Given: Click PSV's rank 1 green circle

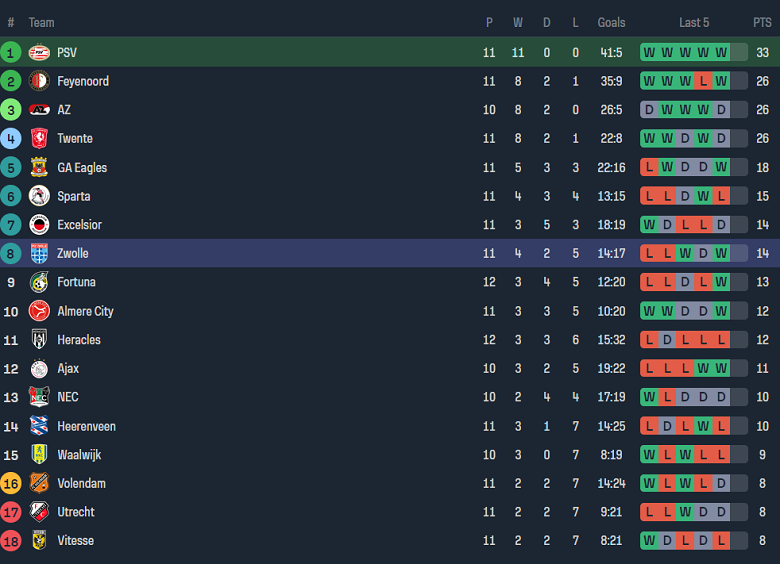Looking at the screenshot, I should (x=11, y=52).
